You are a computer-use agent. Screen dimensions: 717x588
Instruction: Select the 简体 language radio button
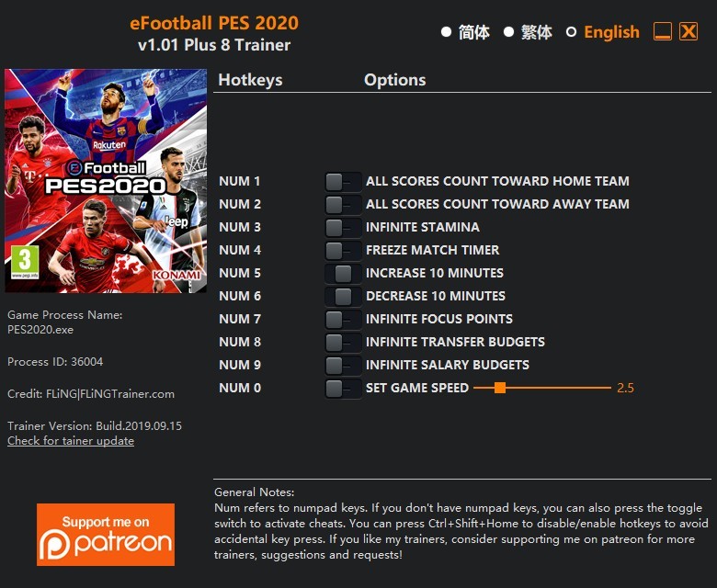click(447, 32)
